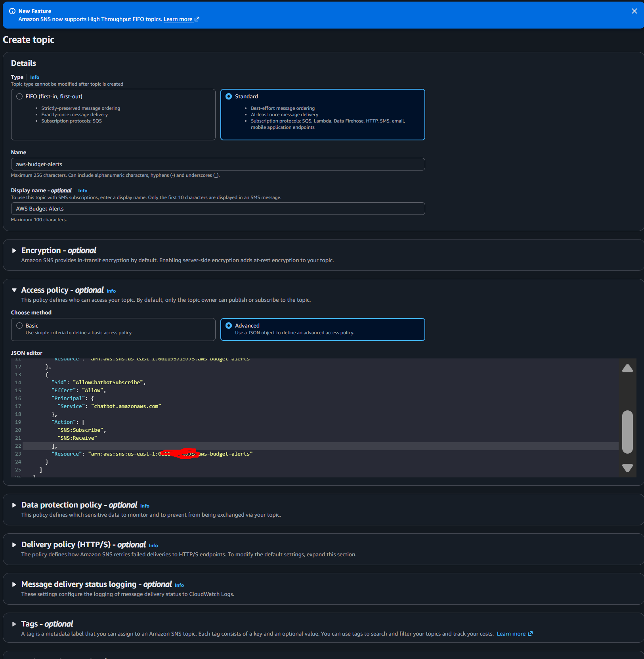Click the JSON editor scroll down arrow

[x=627, y=468]
